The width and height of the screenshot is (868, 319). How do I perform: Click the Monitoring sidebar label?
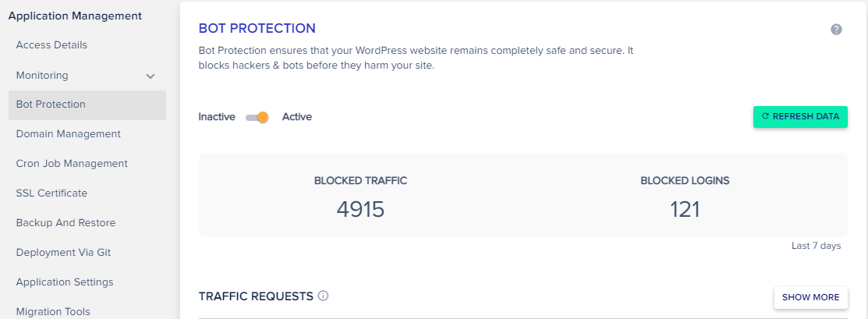[x=42, y=76]
